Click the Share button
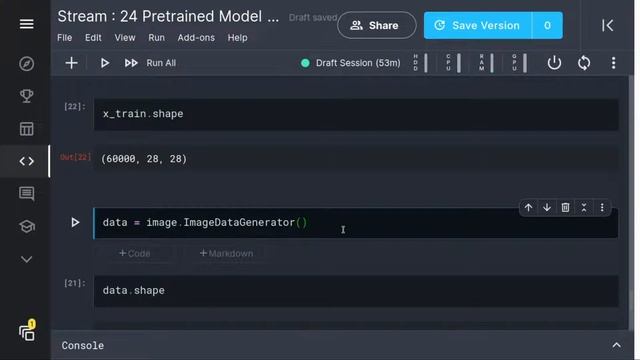This screenshot has width=640, height=360. coord(376,25)
